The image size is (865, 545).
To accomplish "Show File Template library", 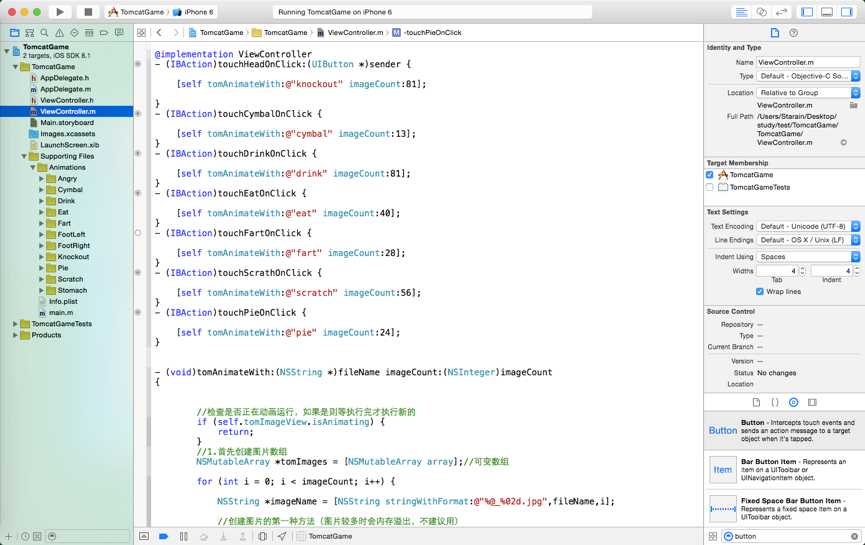I will 756,402.
